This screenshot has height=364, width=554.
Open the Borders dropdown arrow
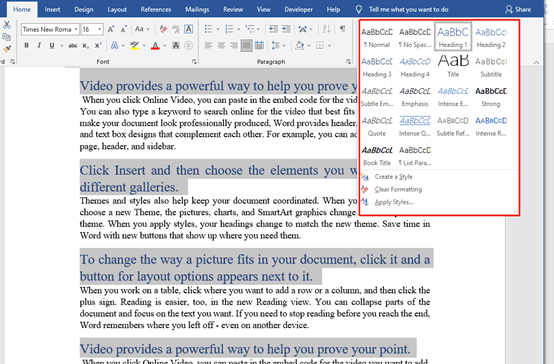[329, 46]
